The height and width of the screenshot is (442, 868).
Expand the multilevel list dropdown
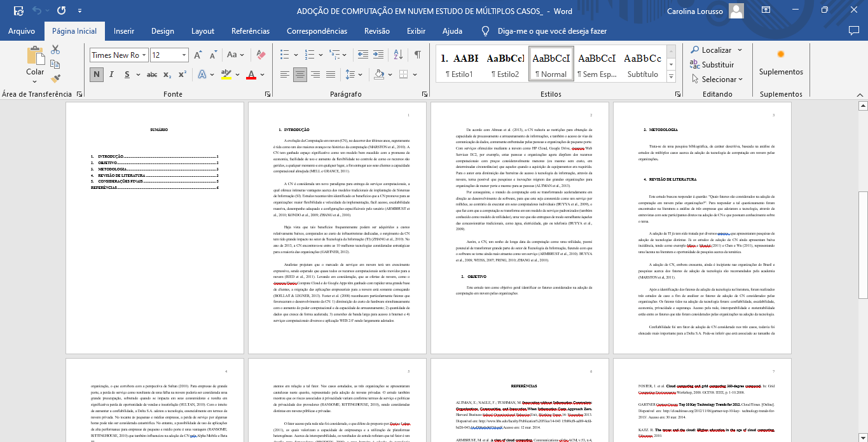(345, 55)
